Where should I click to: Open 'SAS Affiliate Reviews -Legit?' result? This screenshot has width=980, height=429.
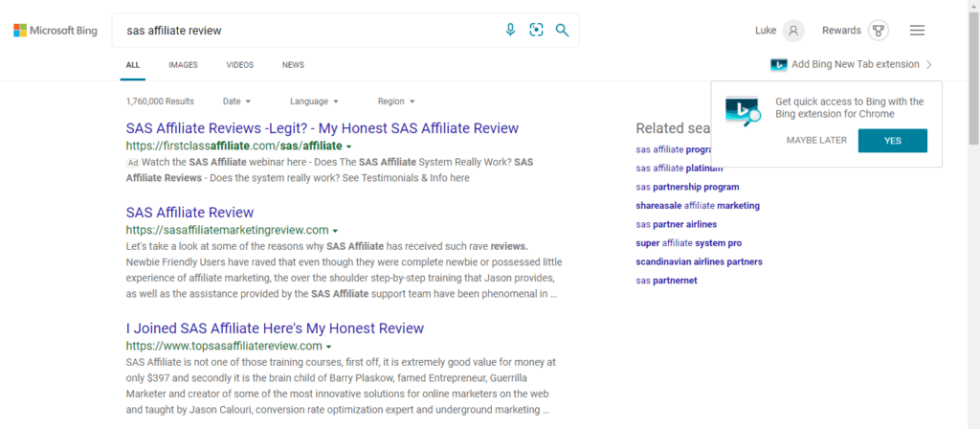[x=322, y=128]
